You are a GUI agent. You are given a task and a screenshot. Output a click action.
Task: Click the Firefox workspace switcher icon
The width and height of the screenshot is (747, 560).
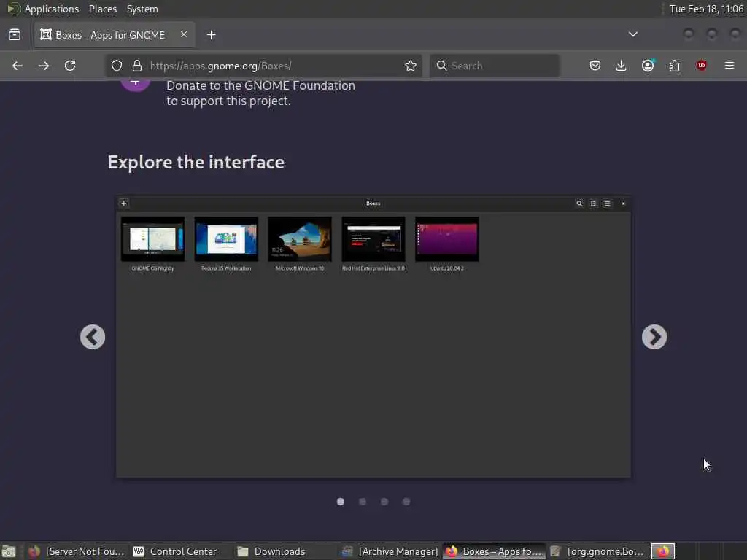[663, 551]
